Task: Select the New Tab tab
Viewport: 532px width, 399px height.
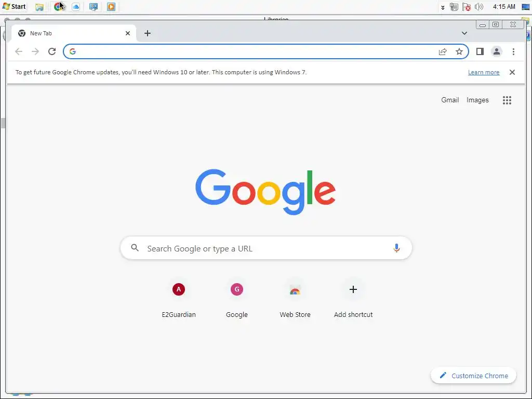Action: tap(74, 33)
